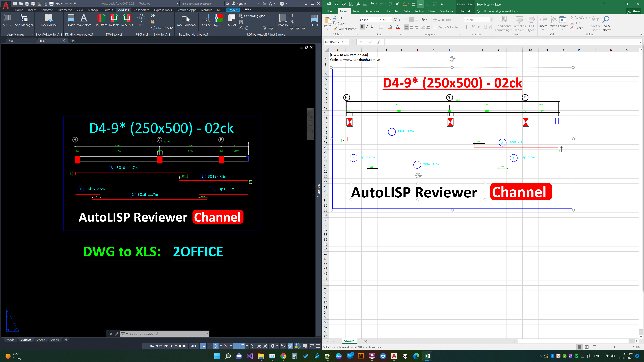
Task: Switch to the 2Acad layout tab
Action: 41,340
